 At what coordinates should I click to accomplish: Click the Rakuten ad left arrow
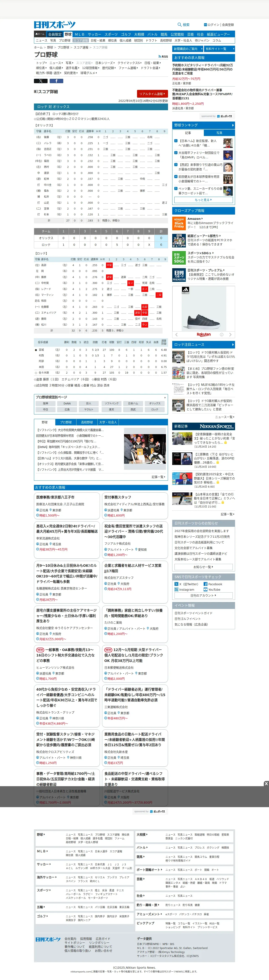(176, 335)
